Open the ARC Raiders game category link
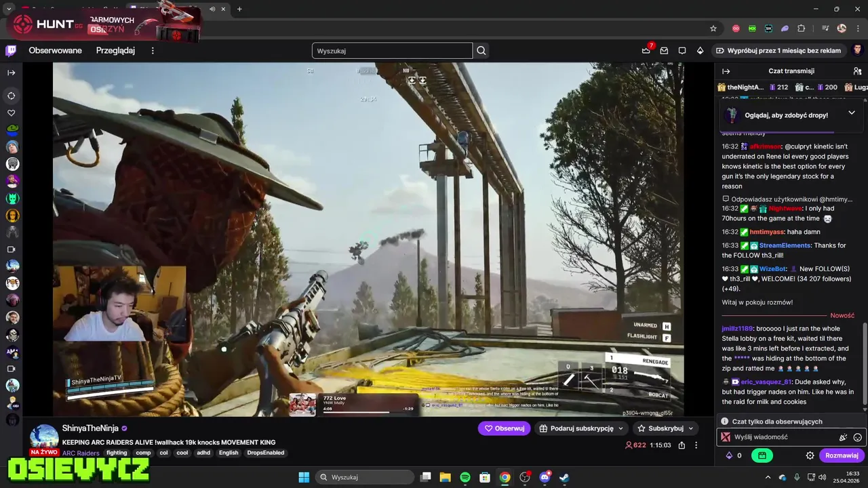 point(81,453)
